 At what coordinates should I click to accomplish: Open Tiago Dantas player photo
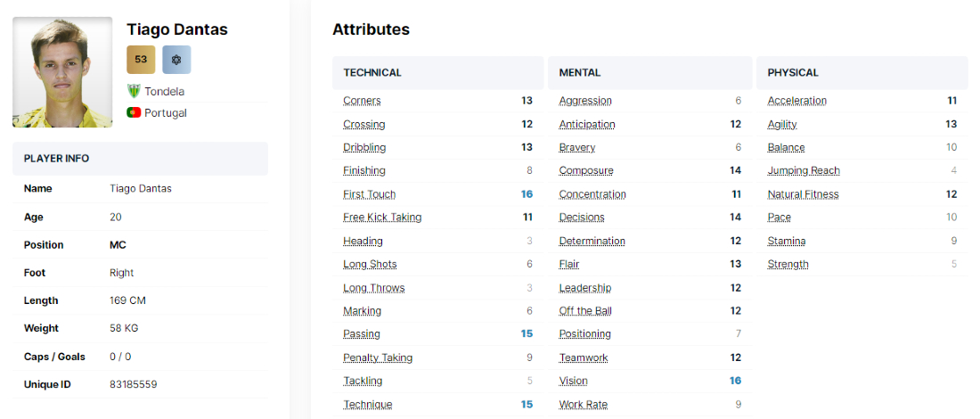(62, 71)
